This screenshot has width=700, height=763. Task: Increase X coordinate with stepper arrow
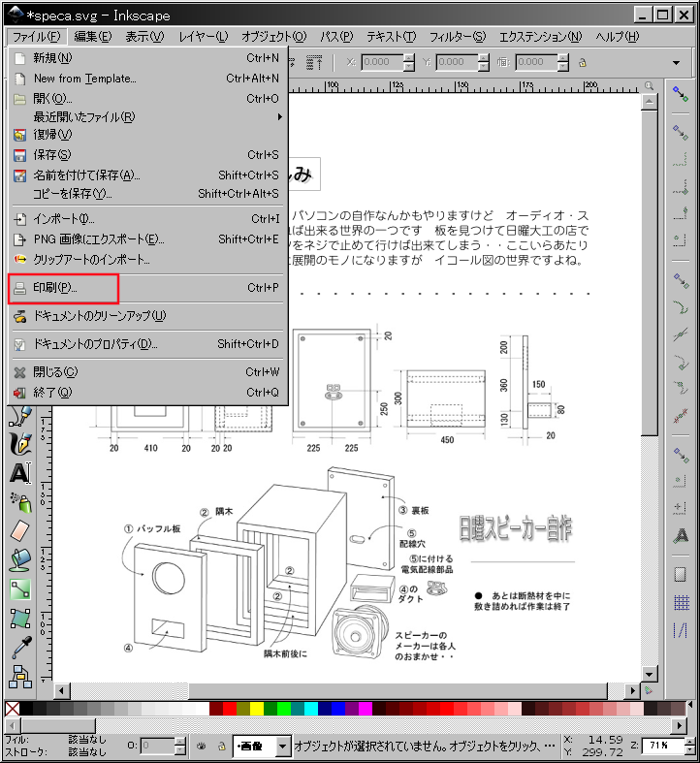[409, 57]
